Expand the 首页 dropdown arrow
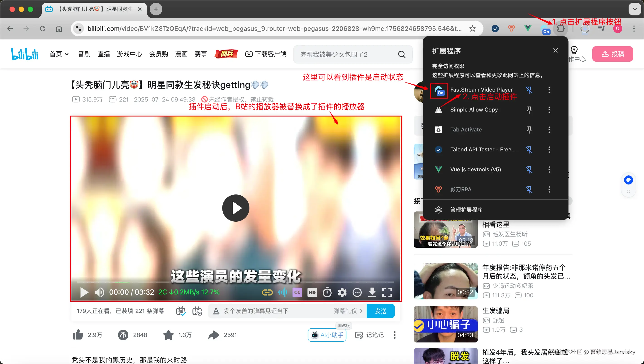The height and width of the screenshot is (364, 644). 66,54
